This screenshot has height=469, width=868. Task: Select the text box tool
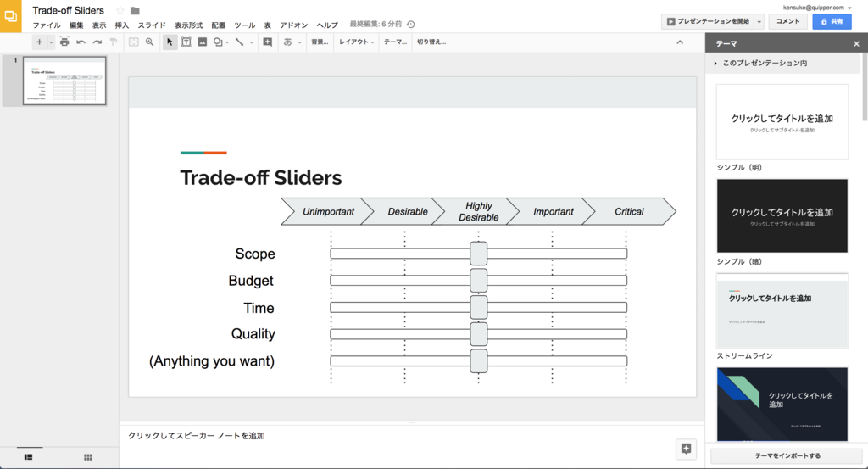[x=186, y=42]
